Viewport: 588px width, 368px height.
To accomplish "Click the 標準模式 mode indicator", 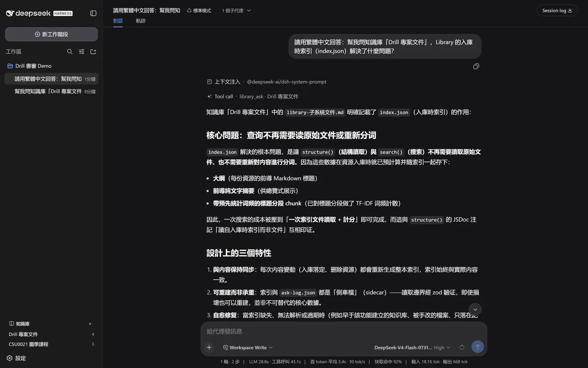I will (x=199, y=10).
